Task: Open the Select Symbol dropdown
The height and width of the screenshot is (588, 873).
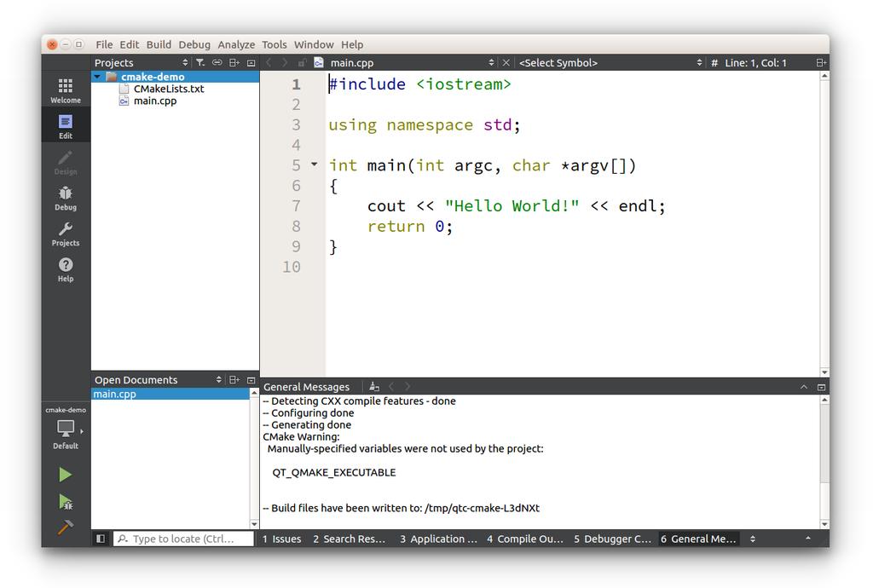Action: (699, 63)
